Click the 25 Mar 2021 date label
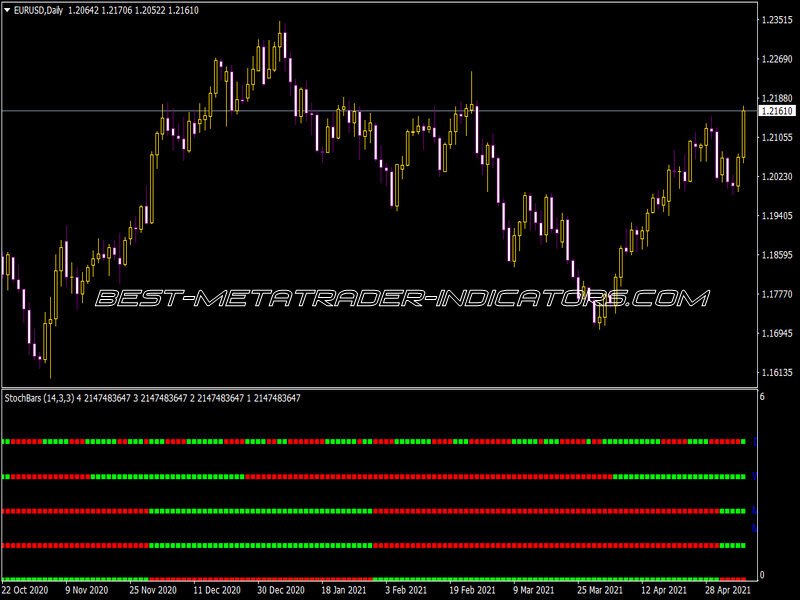The image size is (800, 600). pyautogui.click(x=600, y=590)
